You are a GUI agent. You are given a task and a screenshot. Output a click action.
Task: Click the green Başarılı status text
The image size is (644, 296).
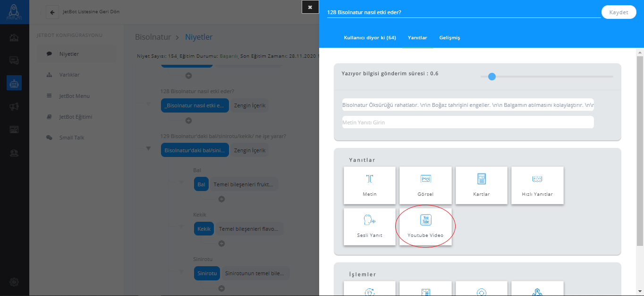pyautogui.click(x=229, y=56)
